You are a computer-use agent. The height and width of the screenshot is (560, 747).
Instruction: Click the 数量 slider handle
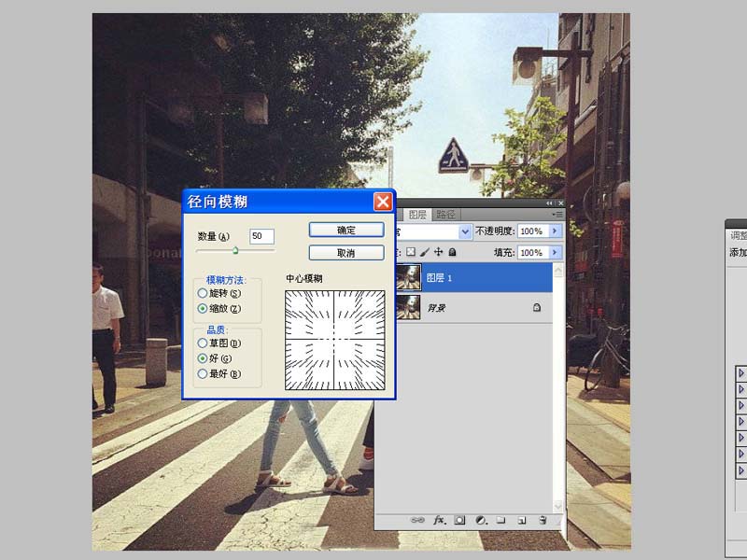(235, 250)
